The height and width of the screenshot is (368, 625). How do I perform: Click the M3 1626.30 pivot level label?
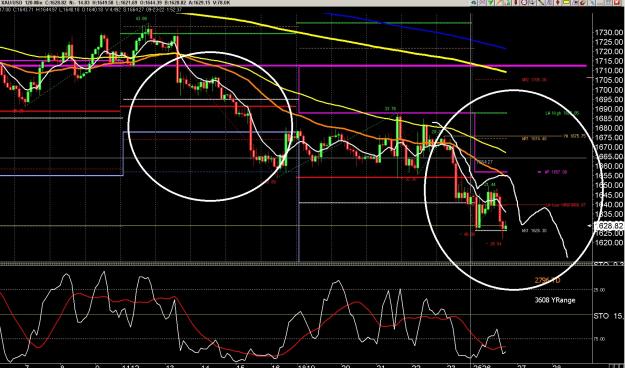pyautogui.click(x=535, y=230)
